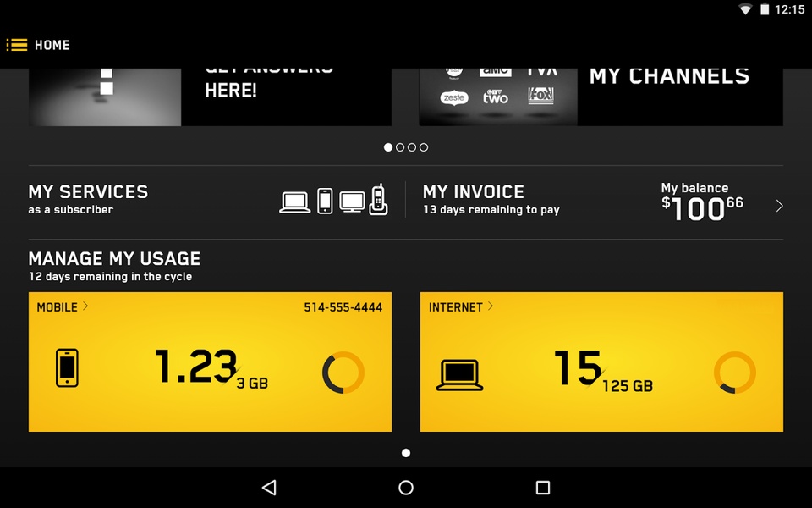The height and width of the screenshot is (508, 812).
Task: Tap the Android Recent apps square button
Action: [543, 488]
